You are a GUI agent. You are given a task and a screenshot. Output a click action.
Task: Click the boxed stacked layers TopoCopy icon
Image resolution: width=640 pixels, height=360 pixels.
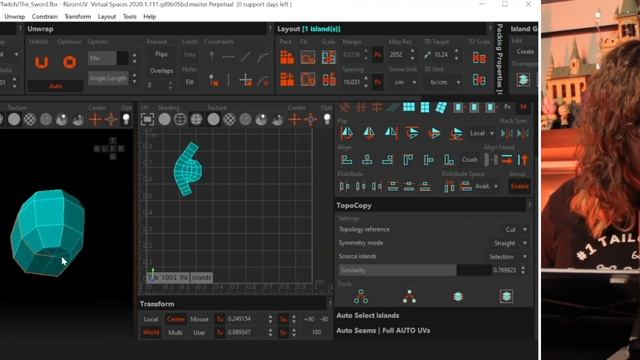pos(506,296)
